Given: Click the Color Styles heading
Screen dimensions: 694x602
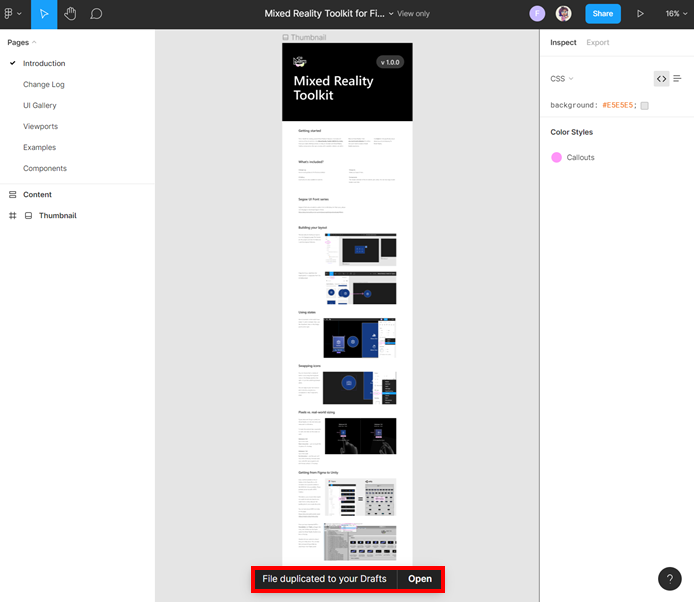Looking at the screenshot, I should (571, 132).
